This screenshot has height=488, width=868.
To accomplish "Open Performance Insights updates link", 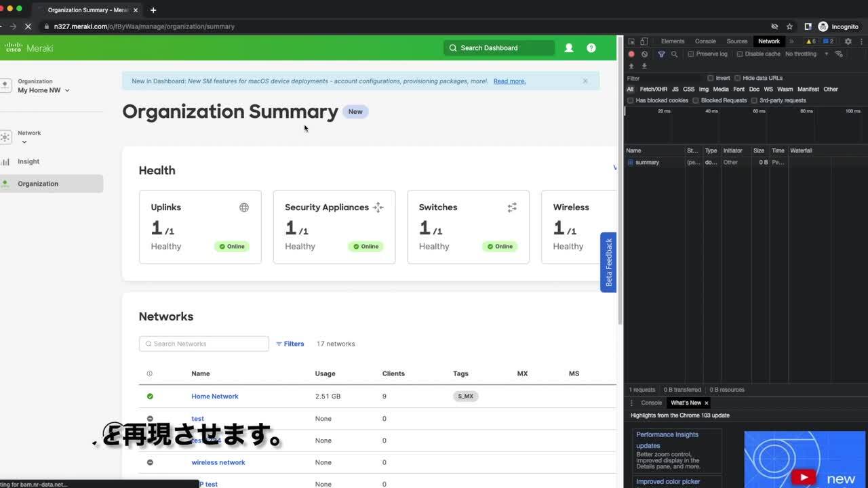I will [667, 440].
